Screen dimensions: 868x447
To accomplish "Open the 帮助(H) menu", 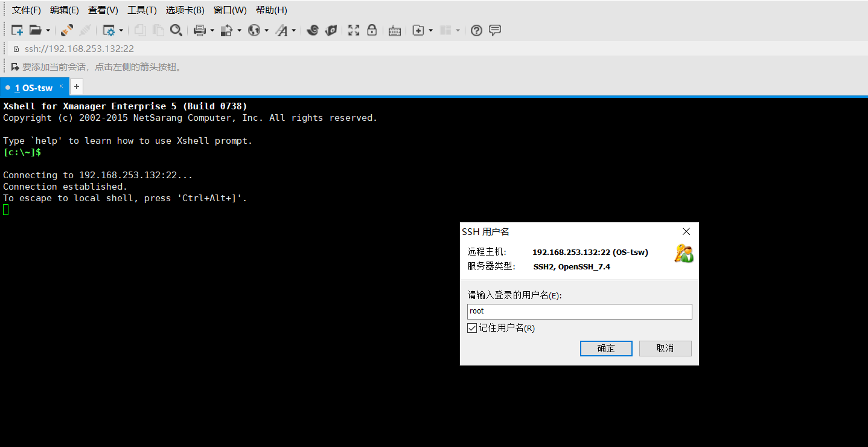I will click(272, 10).
